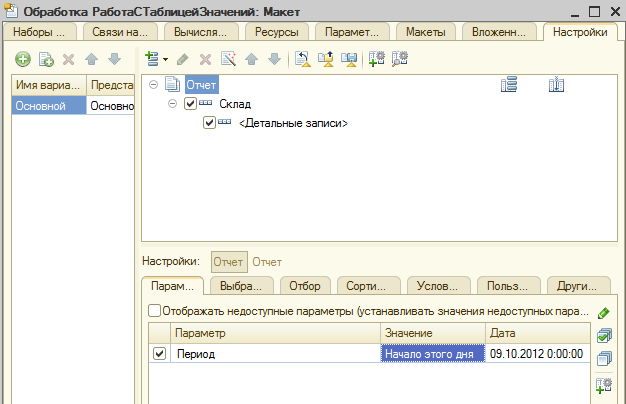The height and width of the screenshot is (404, 626).
Task: Collapse the Склад grouping node
Action: [x=172, y=104]
